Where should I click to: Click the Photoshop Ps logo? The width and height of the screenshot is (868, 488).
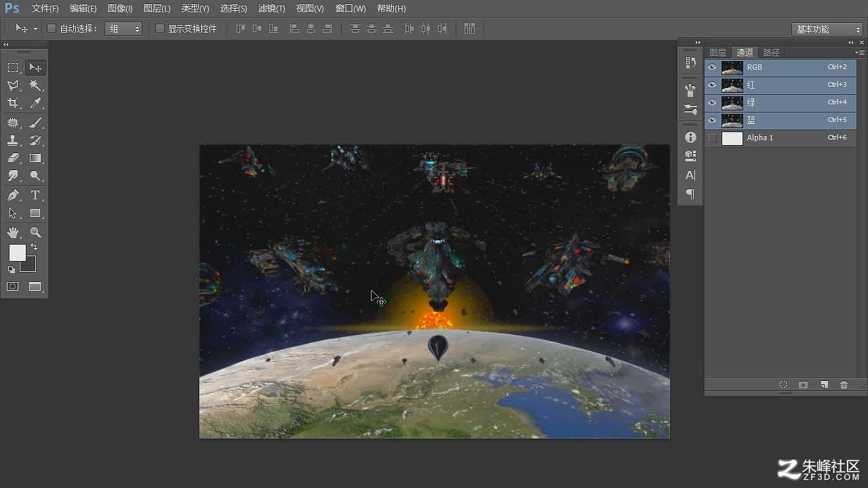tap(12, 8)
